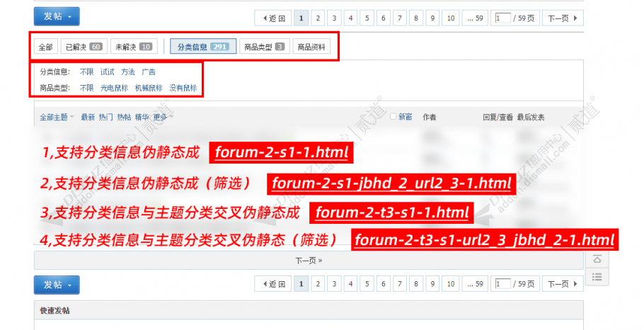Go to page 3 in upper pager
644x330 pixels.
[334, 18]
